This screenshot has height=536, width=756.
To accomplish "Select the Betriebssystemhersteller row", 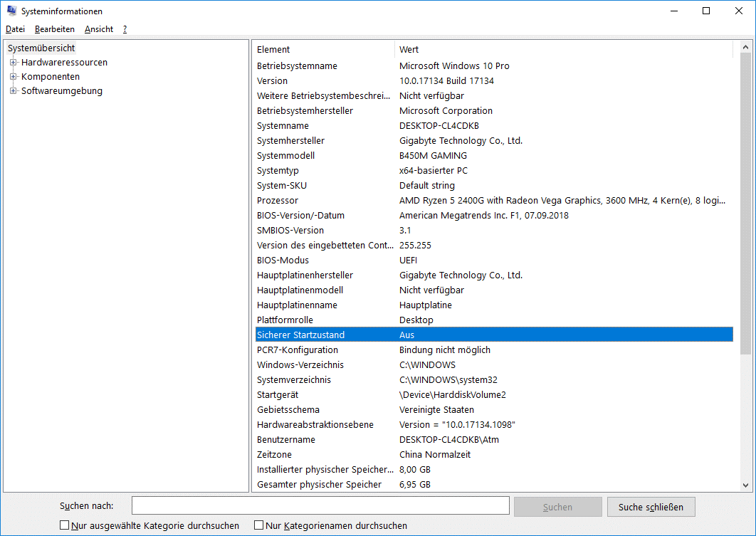I will [494, 111].
